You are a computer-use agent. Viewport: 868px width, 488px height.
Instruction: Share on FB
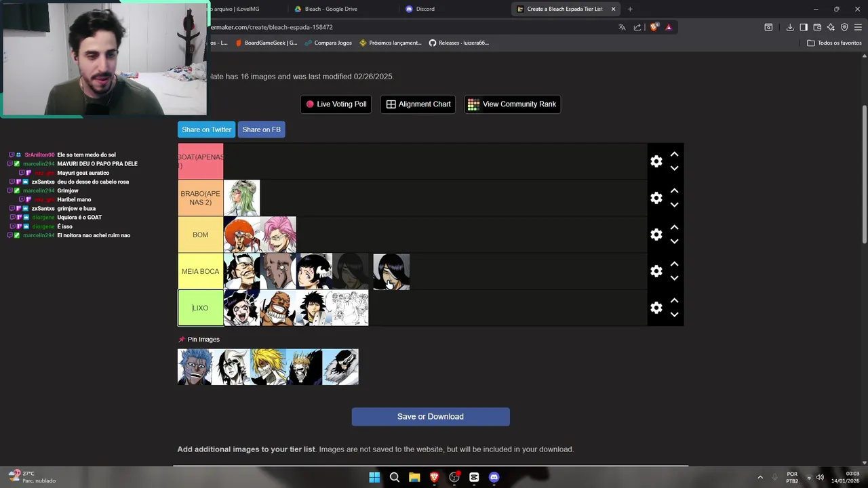coord(261,129)
